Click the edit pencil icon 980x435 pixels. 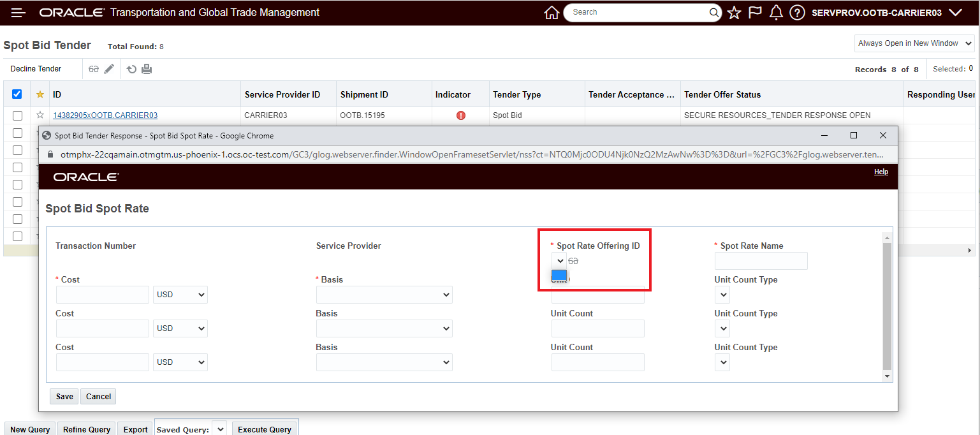[x=109, y=69]
